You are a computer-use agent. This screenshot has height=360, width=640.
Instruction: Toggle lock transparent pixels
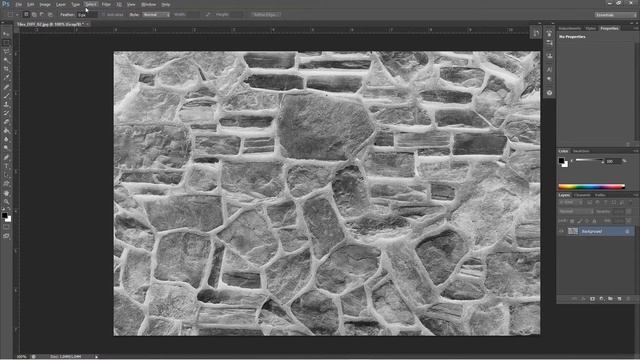coord(572,221)
